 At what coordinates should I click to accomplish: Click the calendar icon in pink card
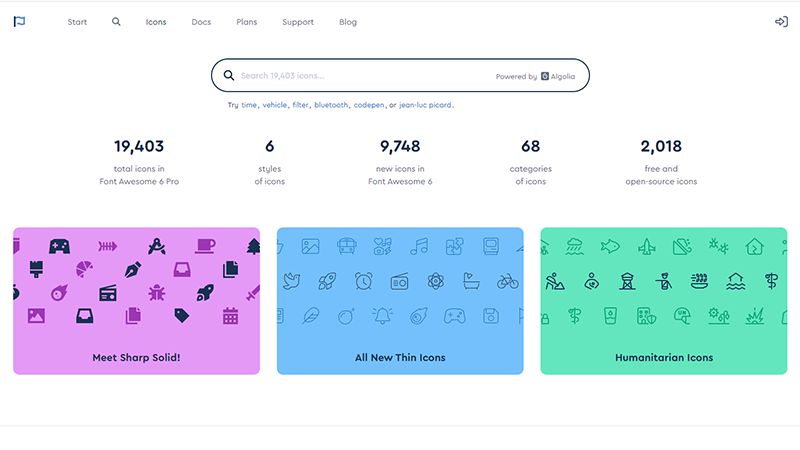pos(230,316)
